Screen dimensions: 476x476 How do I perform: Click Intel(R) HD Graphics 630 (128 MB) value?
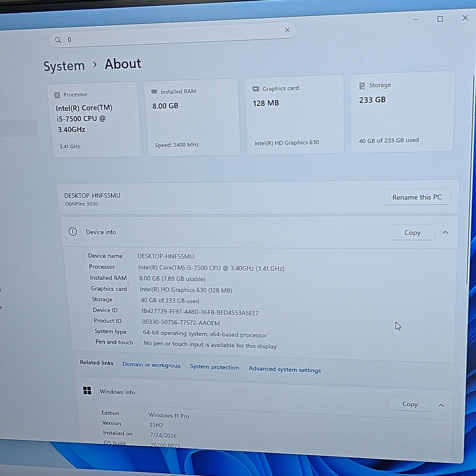click(x=186, y=290)
